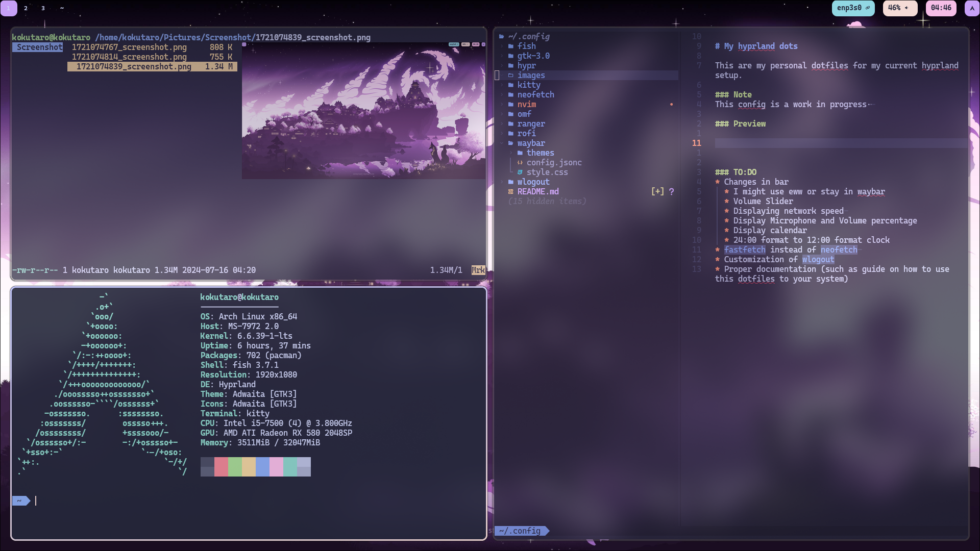Viewport: 980px width, 551px height.
Task: Click the style.css CSS file icon
Action: pyautogui.click(x=520, y=172)
